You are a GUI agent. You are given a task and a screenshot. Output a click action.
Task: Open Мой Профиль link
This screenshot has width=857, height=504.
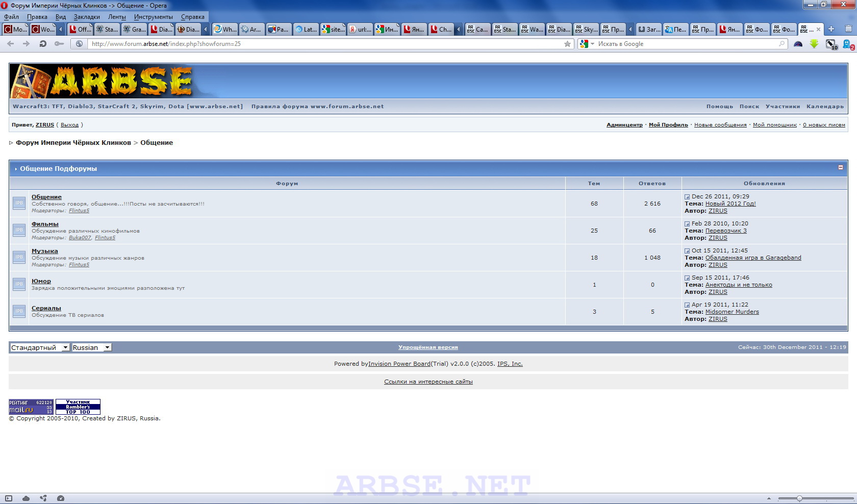click(x=668, y=125)
